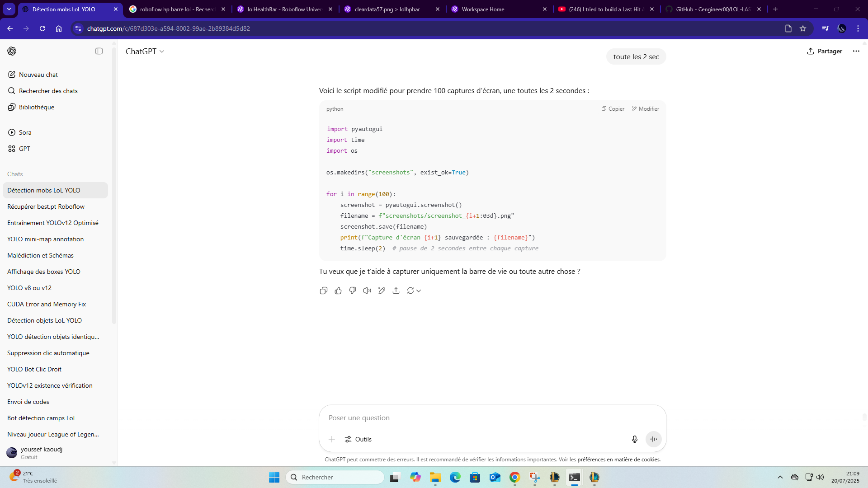Read the response aloud with speaker icon
Viewport: 868px width, 488px height.
[367, 291]
